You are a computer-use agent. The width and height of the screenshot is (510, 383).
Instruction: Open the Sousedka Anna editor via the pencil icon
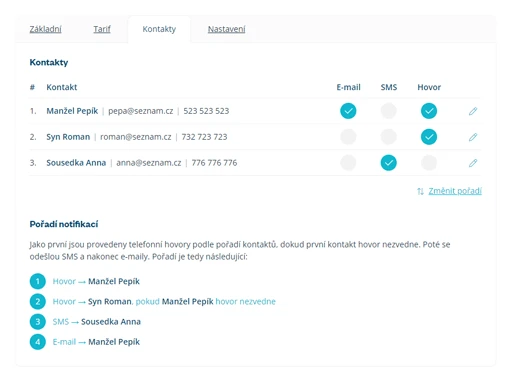473,163
